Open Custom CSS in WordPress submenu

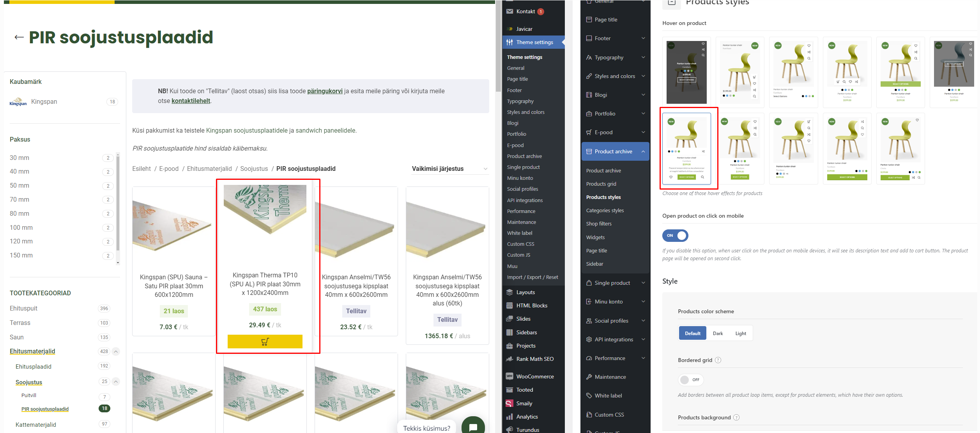coord(520,244)
